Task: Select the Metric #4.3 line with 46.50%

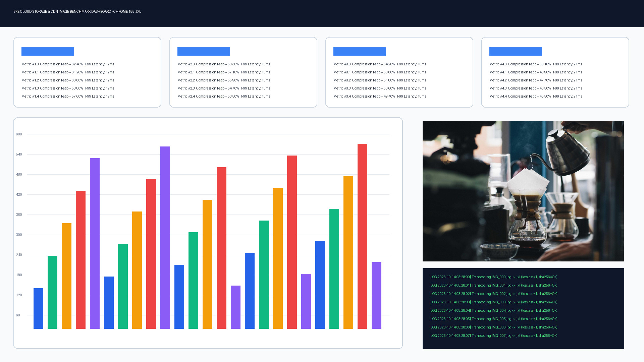Action: point(536,88)
